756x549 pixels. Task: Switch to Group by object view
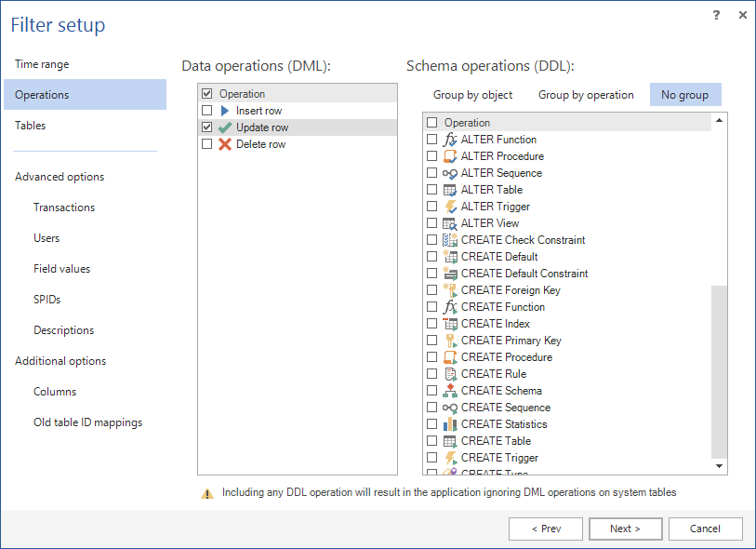pos(472,95)
